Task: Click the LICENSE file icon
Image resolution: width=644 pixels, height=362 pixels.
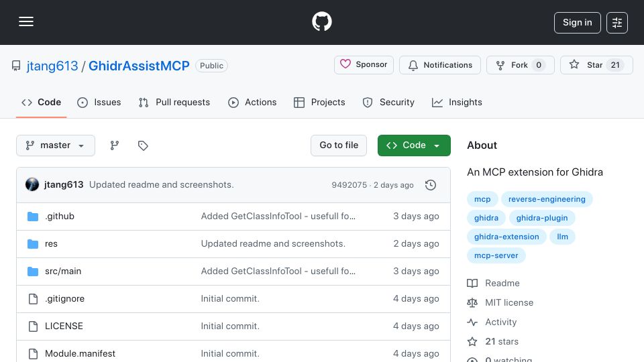Action: (x=33, y=326)
